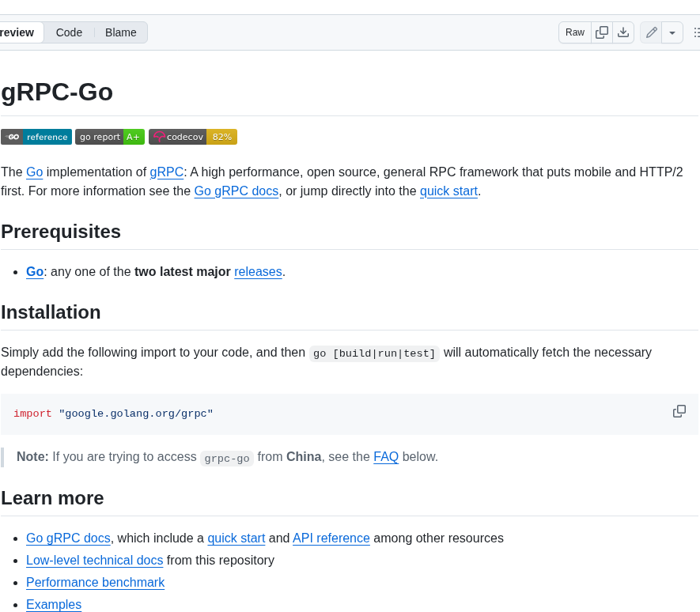Copy the import code snippet

pos(679,411)
